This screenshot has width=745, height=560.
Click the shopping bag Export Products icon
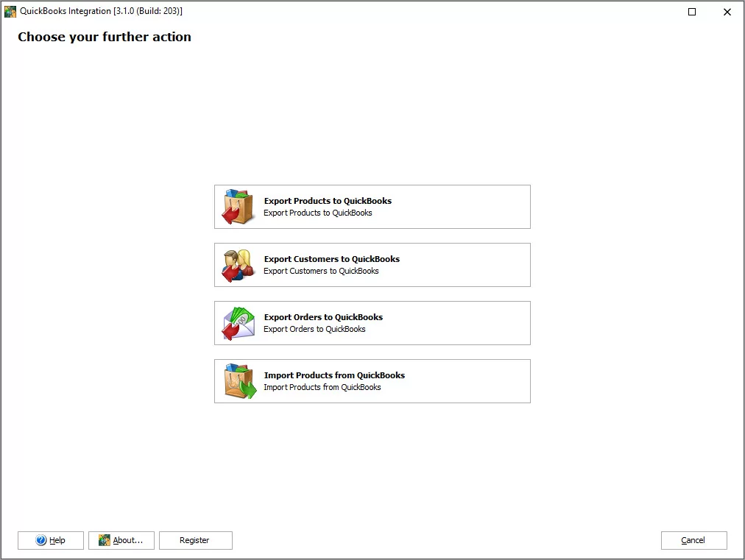coord(238,207)
